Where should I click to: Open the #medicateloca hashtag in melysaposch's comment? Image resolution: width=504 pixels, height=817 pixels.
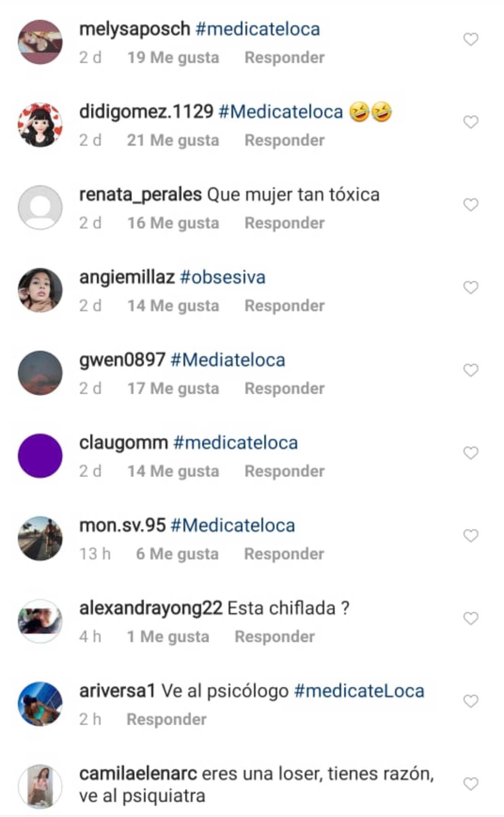[x=258, y=29]
